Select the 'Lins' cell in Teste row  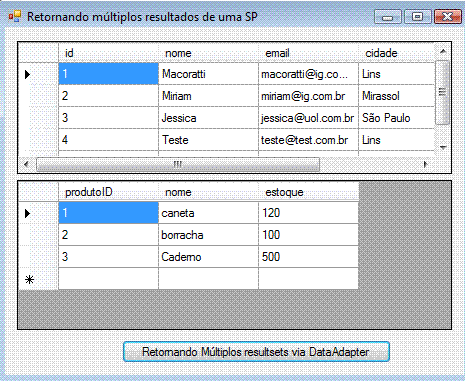click(397, 140)
